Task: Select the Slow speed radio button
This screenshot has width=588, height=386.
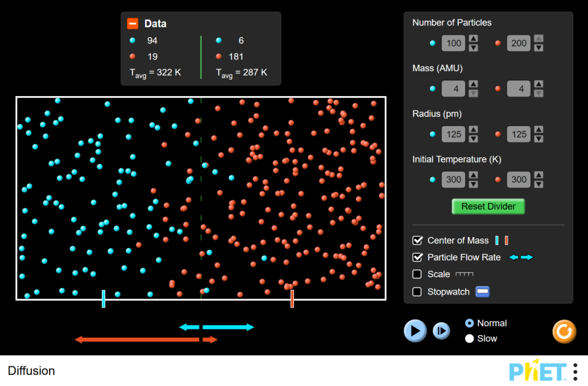Action: (469, 338)
